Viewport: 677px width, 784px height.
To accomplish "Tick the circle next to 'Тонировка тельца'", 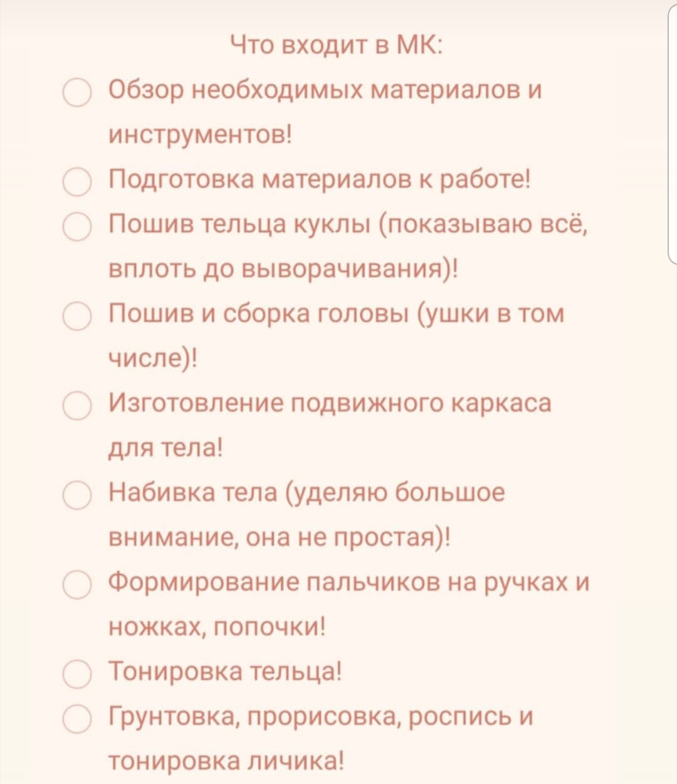I will point(77,673).
